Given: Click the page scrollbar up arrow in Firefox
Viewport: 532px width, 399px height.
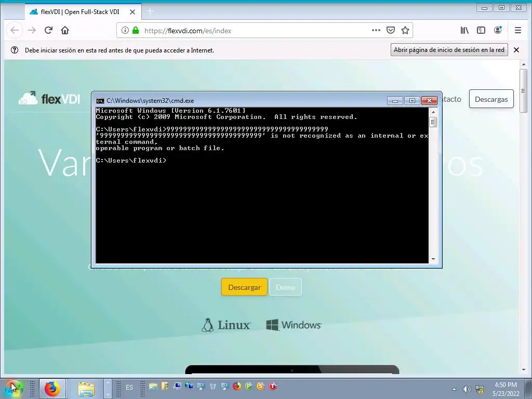Looking at the screenshot, I should [524, 64].
